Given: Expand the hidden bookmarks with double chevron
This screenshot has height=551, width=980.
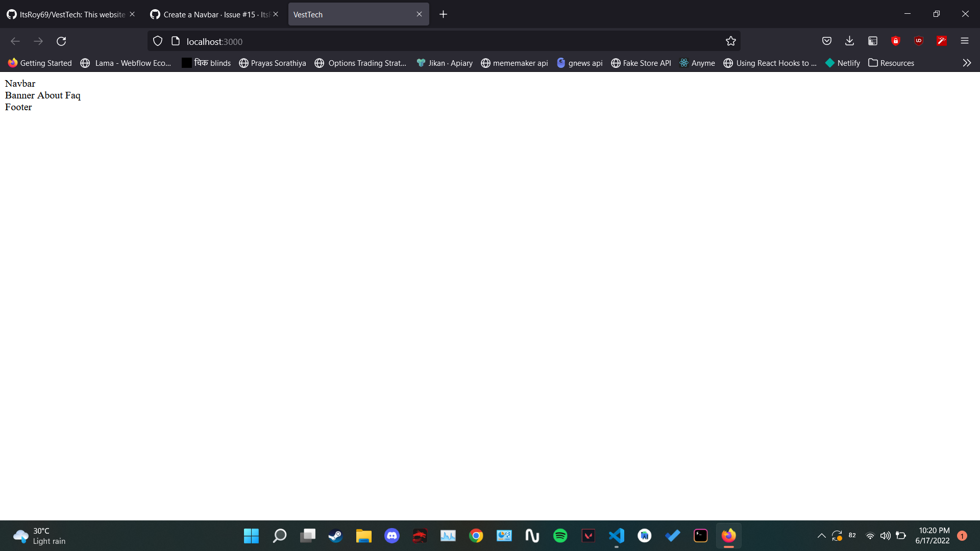Looking at the screenshot, I should point(967,63).
